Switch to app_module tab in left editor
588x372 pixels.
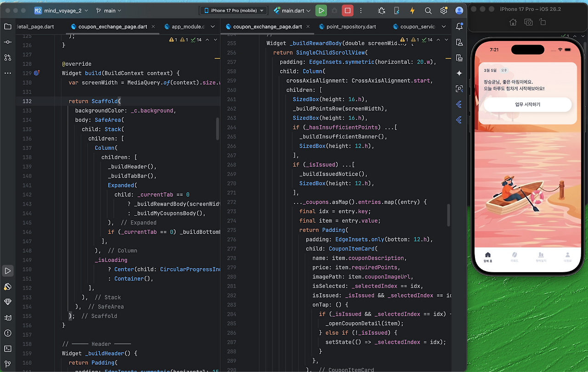click(184, 27)
